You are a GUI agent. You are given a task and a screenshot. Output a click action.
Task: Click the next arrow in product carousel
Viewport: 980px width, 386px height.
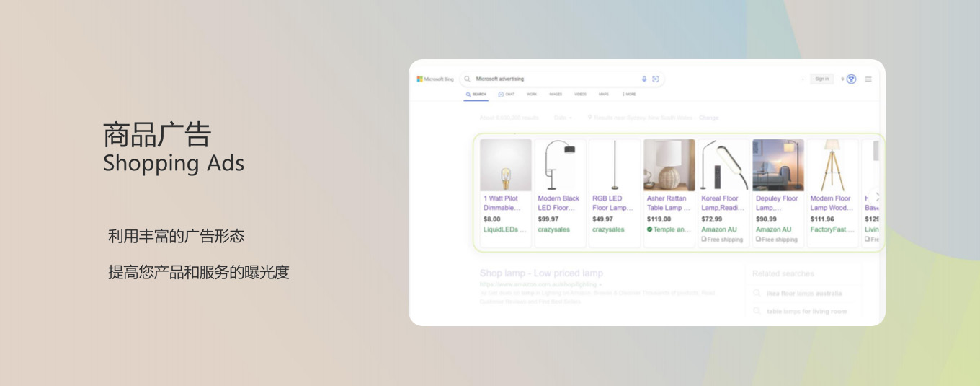[x=876, y=196]
